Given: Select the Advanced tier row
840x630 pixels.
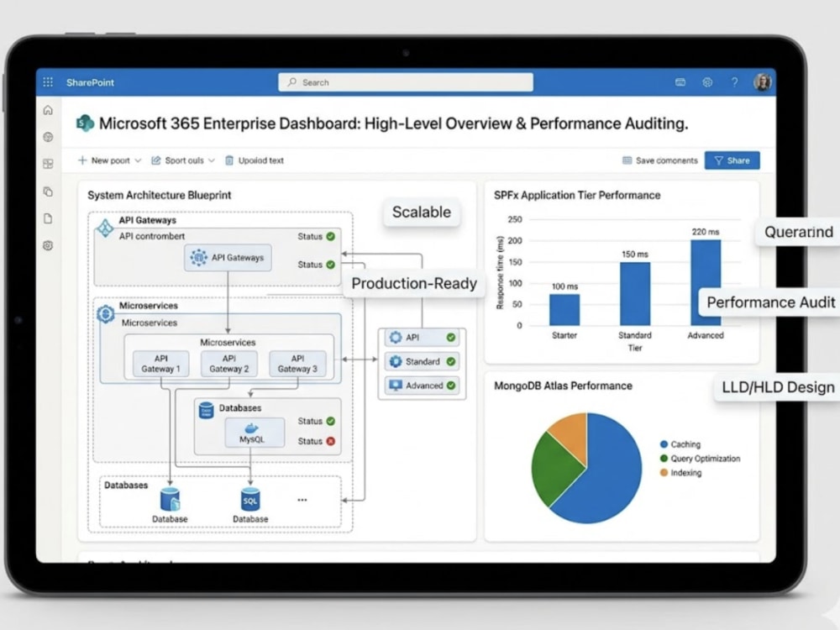Looking at the screenshot, I should click(422, 386).
